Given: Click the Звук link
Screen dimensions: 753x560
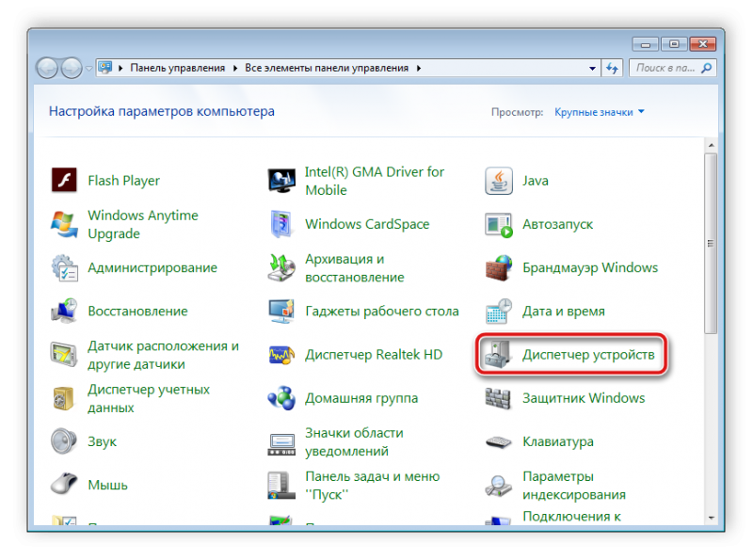Looking at the screenshot, I should [x=102, y=441].
